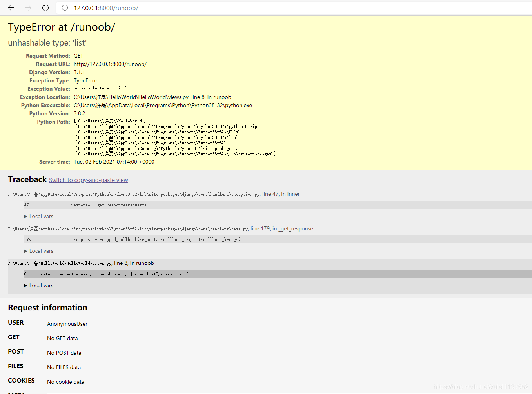Click No POST data text
This screenshot has height=394, width=532.
[64, 353]
